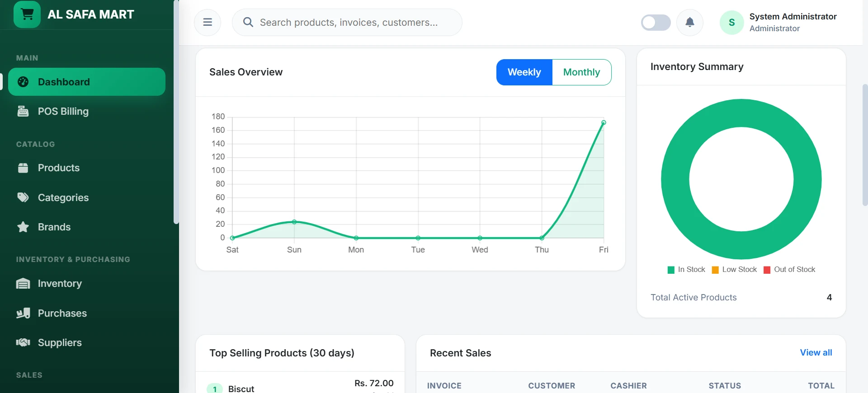Toggle the dark mode switch
The width and height of the screenshot is (868, 393).
click(x=656, y=23)
